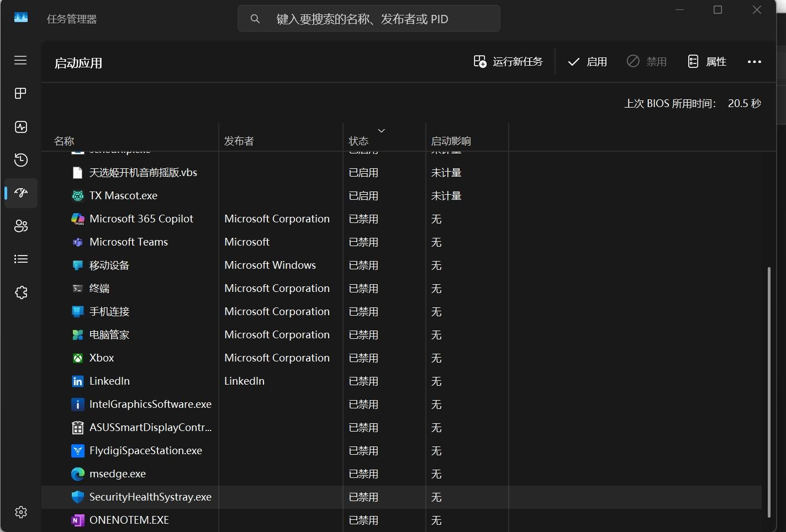786x532 pixels.
Task: Go to the Users page icon
Action: point(20,226)
